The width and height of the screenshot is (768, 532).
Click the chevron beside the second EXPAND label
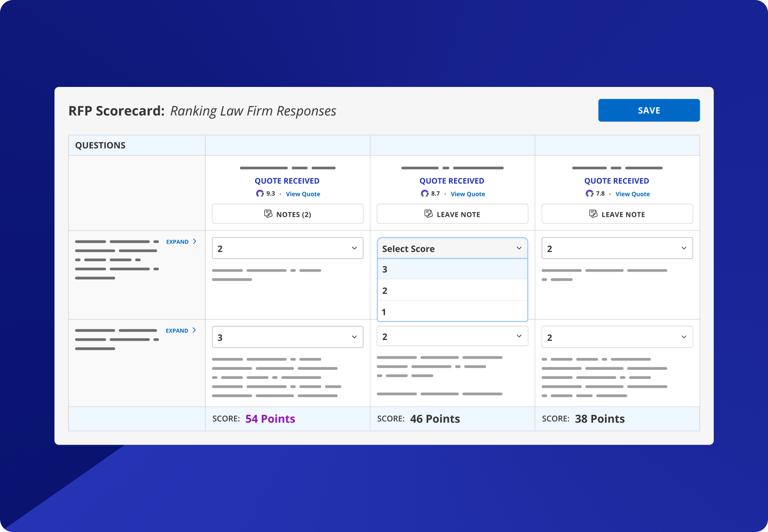195,330
